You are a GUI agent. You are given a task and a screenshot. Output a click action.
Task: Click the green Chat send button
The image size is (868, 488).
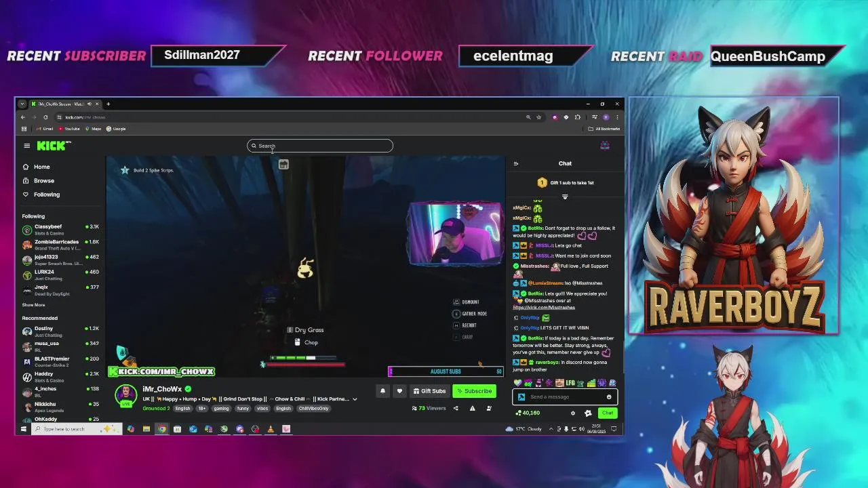pos(607,413)
